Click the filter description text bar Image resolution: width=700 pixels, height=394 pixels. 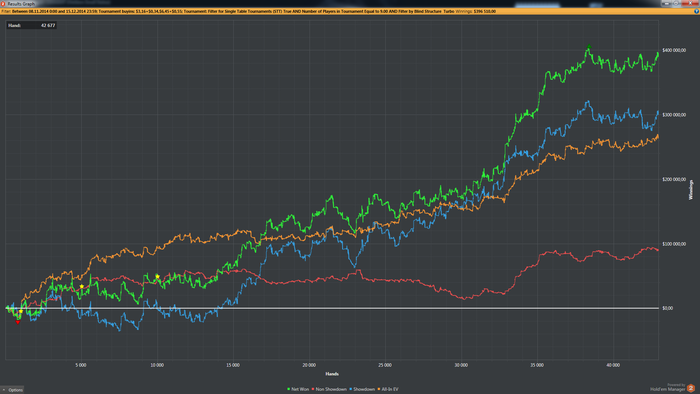(350, 11)
